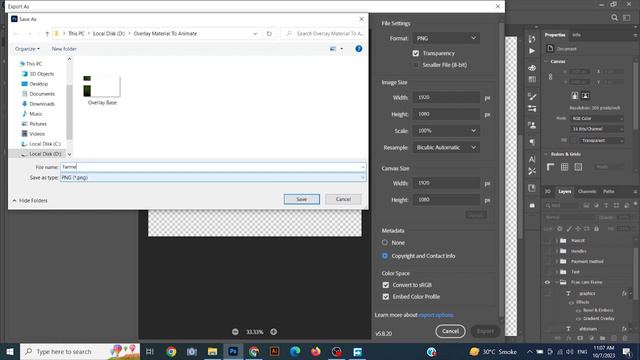Expand the Mascot layer group

point(557,240)
